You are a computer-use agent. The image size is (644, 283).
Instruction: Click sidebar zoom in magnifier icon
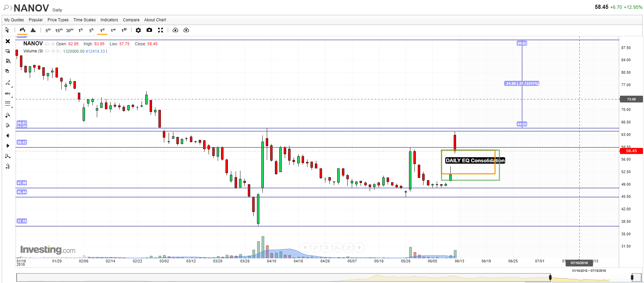(8, 115)
